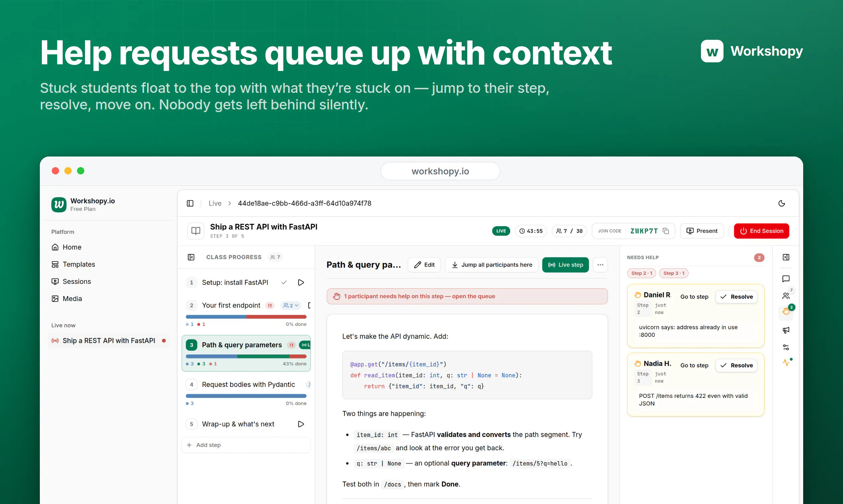Click the raised hand icon on Nadia H. card
This screenshot has height=504, width=843.
pos(638,363)
